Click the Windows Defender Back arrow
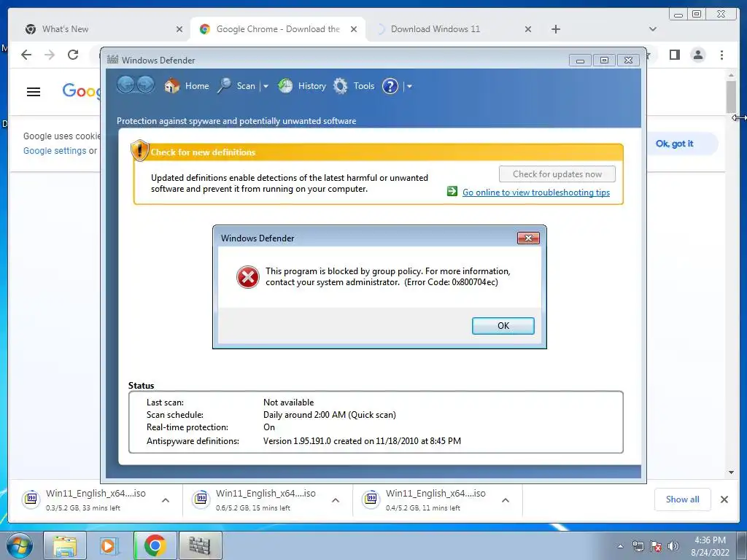747x560 pixels. [x=125, y=85]
